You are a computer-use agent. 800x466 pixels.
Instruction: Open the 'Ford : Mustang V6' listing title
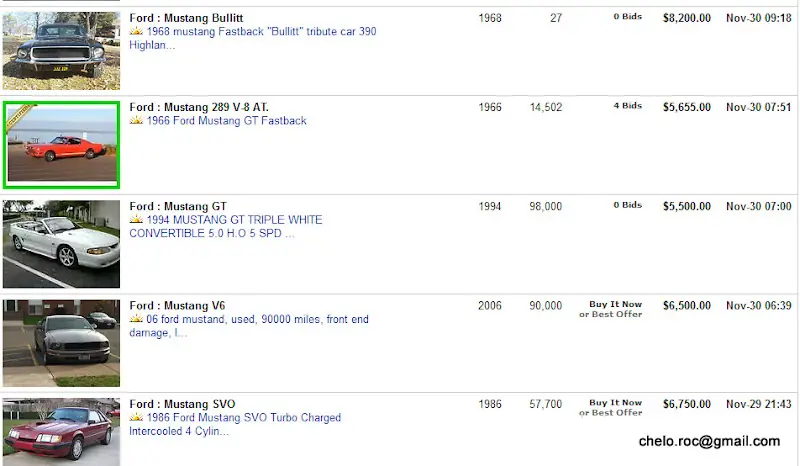(x=177, y=305)
